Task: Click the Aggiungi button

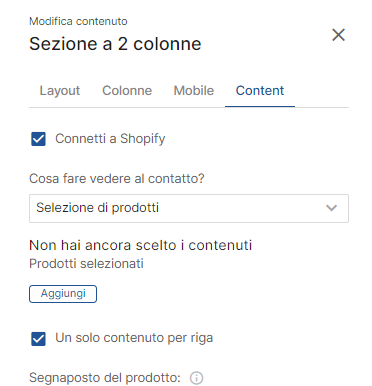Action: [63, 294]
